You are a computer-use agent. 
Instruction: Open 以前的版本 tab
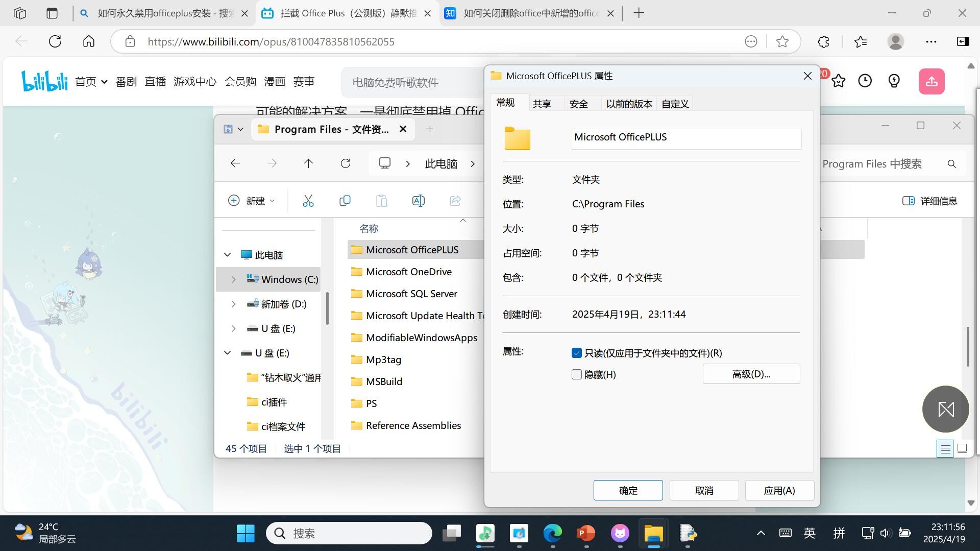click(x=629, y=104)
